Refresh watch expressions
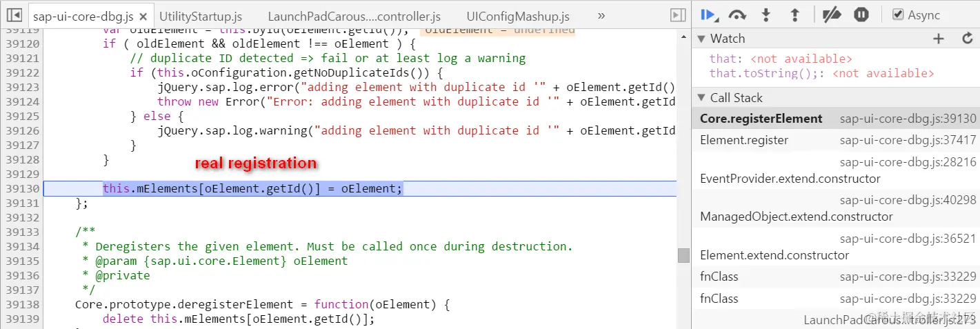The height and width of the screenshot is (329, 980). tap(967, 39)
